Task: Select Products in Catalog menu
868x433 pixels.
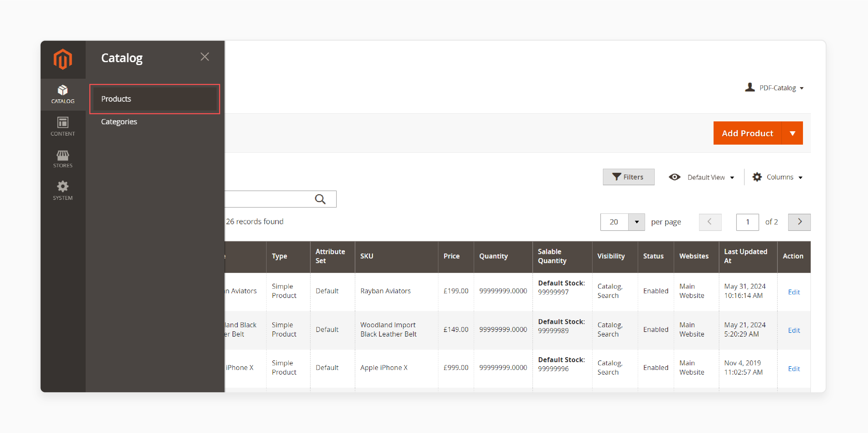Action: click(155, 99)
